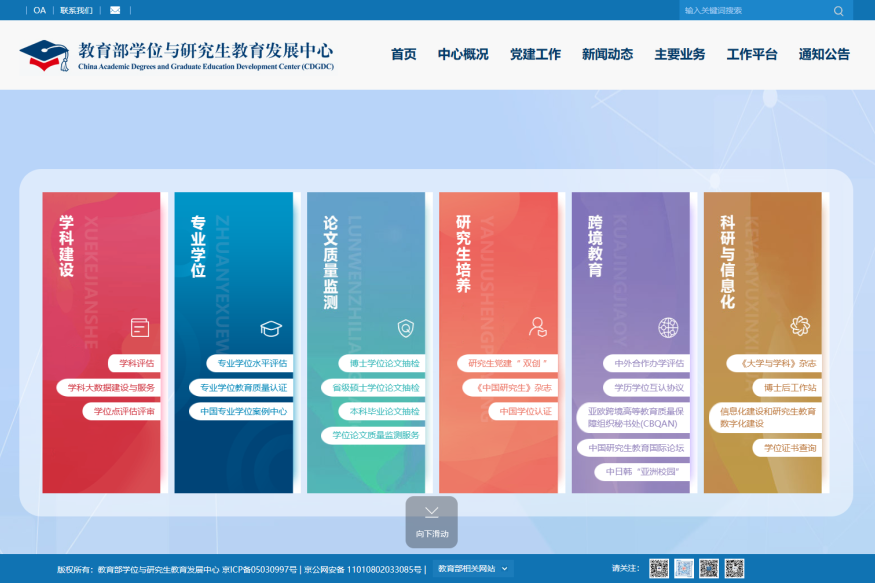Click the document icon on 学科建设 card
The width and height of the screenshot is (875, 583).
[x=140, y=327]
